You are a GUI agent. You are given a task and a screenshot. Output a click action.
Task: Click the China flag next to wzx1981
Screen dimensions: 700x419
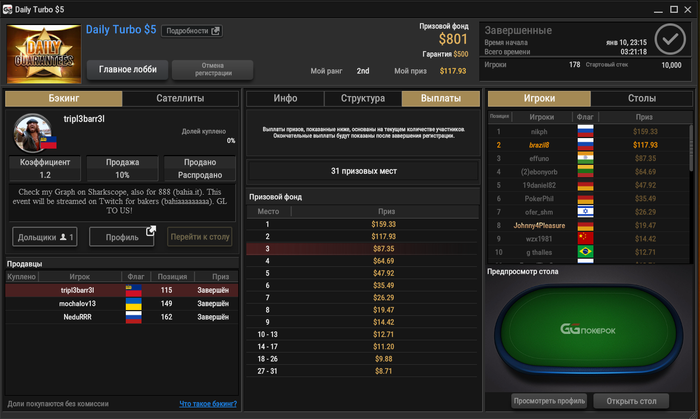585,239
